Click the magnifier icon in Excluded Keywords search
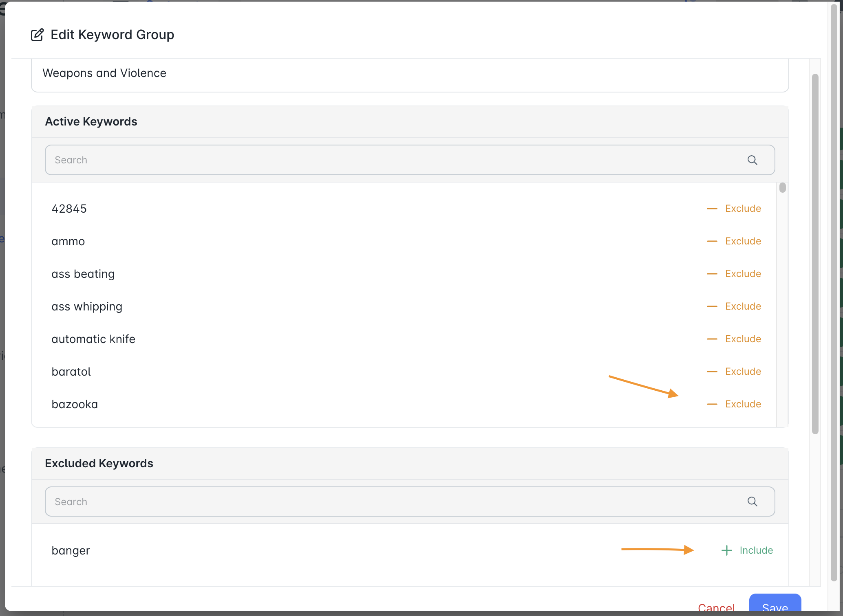This screenshot has width=843, height=616. click(752, 502)
